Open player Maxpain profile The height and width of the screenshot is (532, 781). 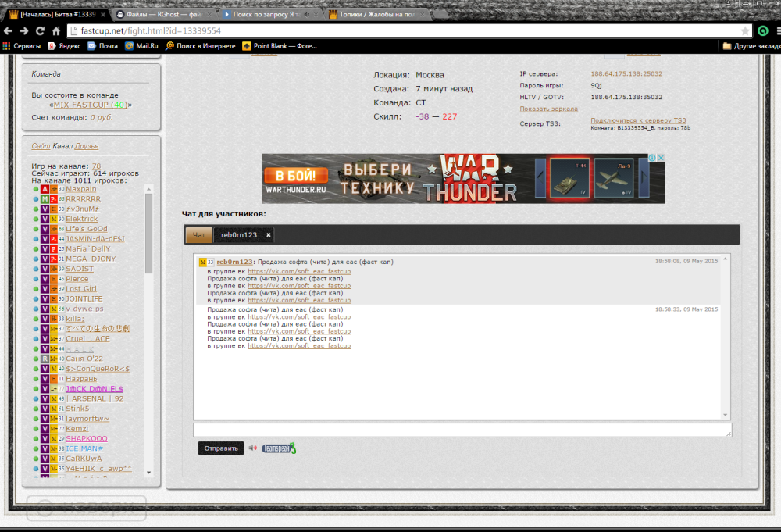click(x=81, y=189)
